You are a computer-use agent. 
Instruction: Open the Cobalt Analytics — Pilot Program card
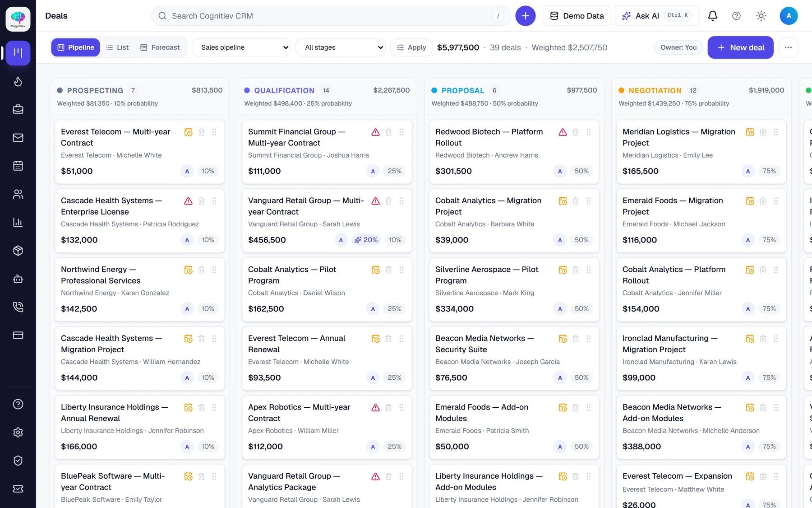click(x=327, y=289)
